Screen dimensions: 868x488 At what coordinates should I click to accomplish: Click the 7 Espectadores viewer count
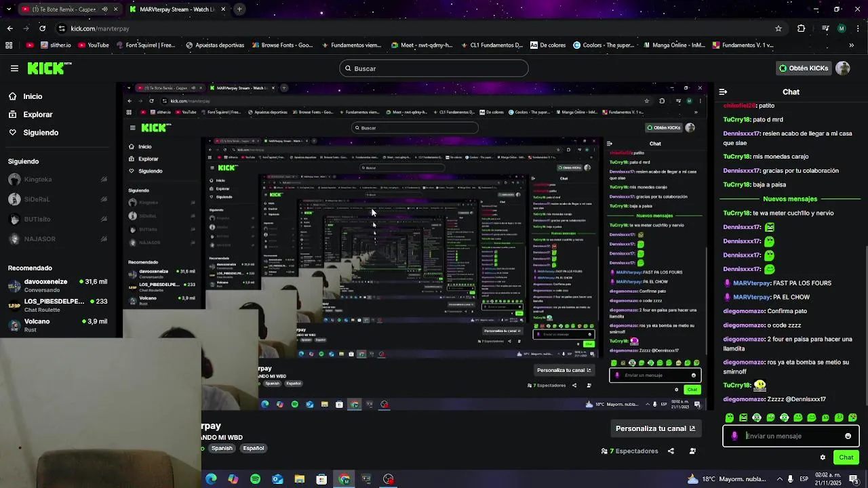click(x=630, y=451)
